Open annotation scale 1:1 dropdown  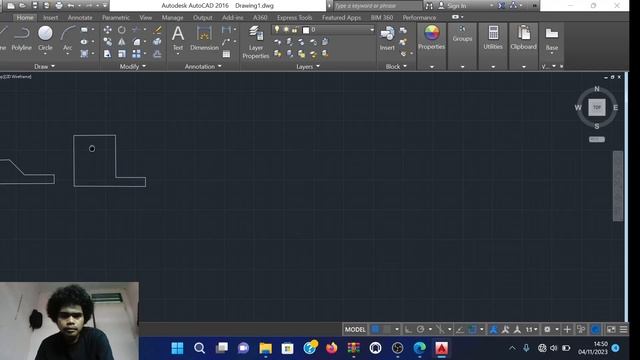tap(531, 329)
